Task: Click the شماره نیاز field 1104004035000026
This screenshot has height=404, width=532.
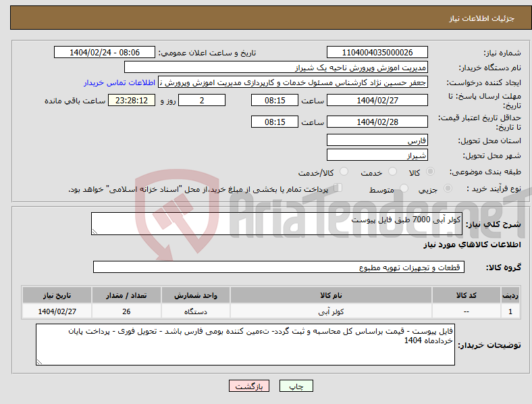Action: coord(377,52)
